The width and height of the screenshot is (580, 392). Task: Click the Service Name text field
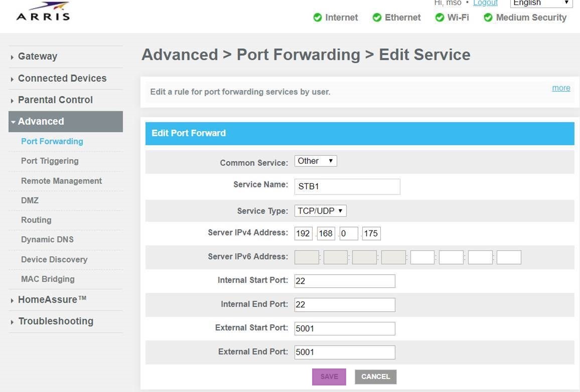347,186
